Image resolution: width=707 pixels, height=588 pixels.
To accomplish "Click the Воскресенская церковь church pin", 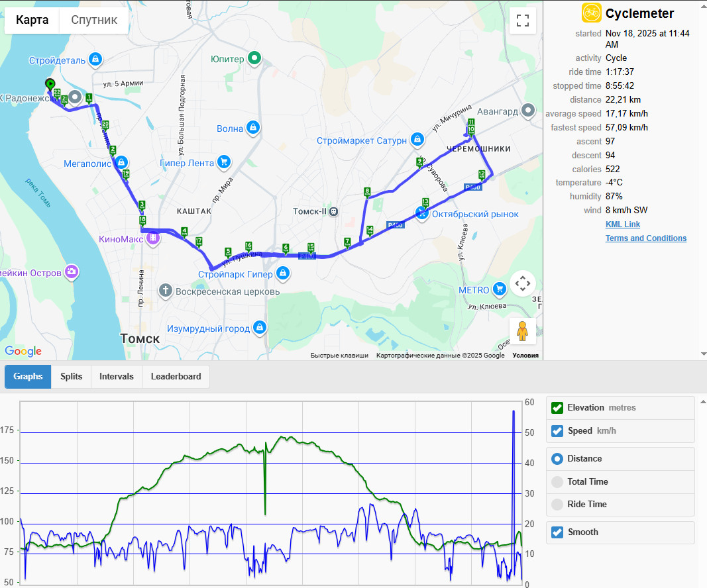I will point(166,291).
